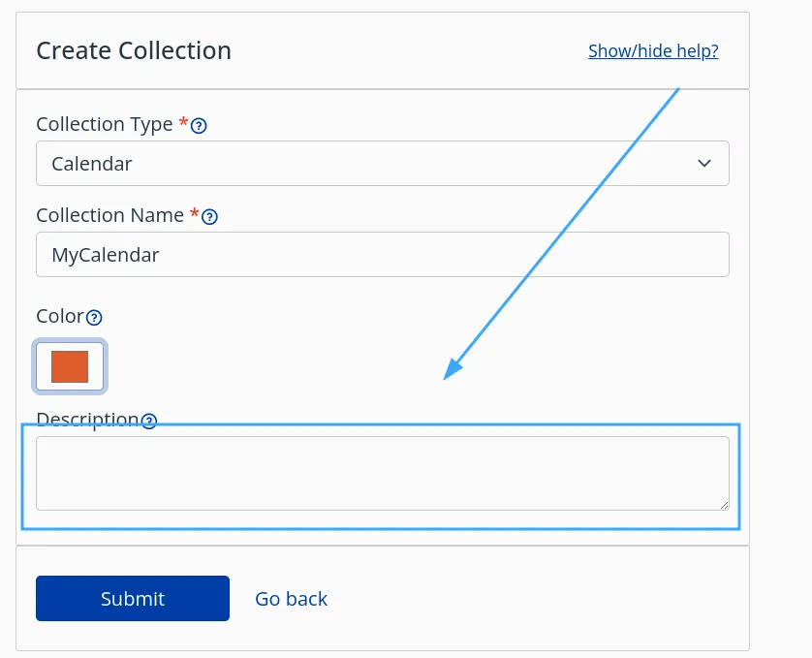This screenshot has height=658, width=812.
Task: View help tooltip for Color
Action: tap(95, 317)
